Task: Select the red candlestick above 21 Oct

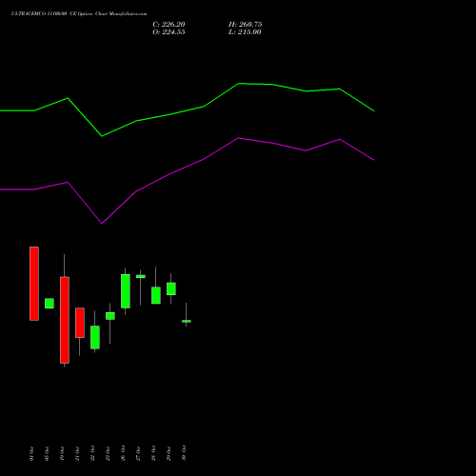Action: click(80, 323)
